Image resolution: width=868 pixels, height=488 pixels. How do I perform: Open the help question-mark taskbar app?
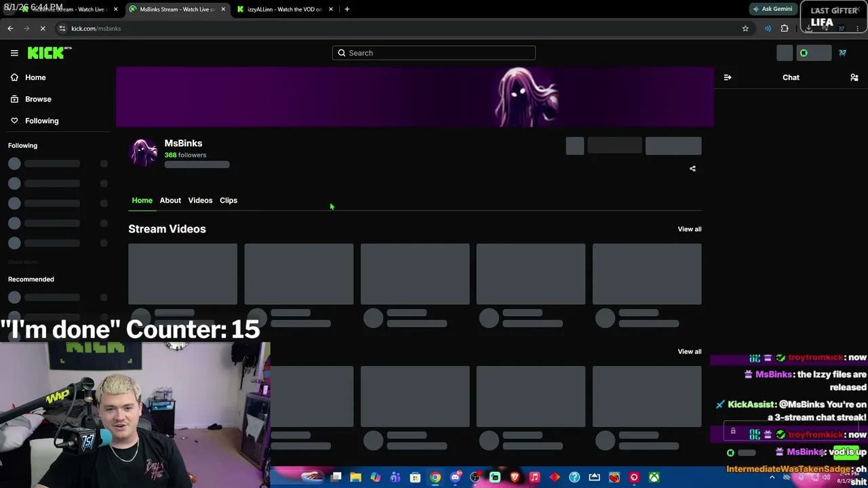click(x=574, y=478)
